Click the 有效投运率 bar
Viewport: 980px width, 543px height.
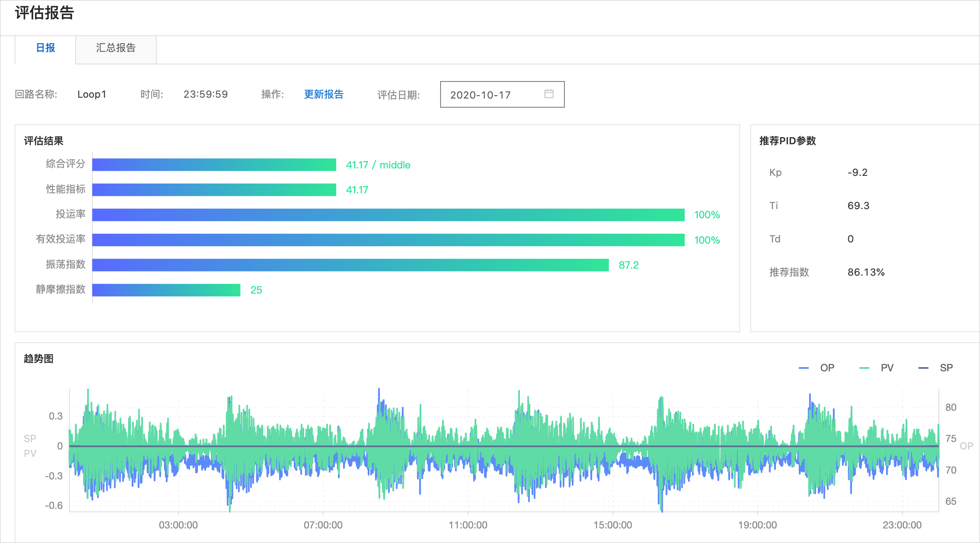388,240
